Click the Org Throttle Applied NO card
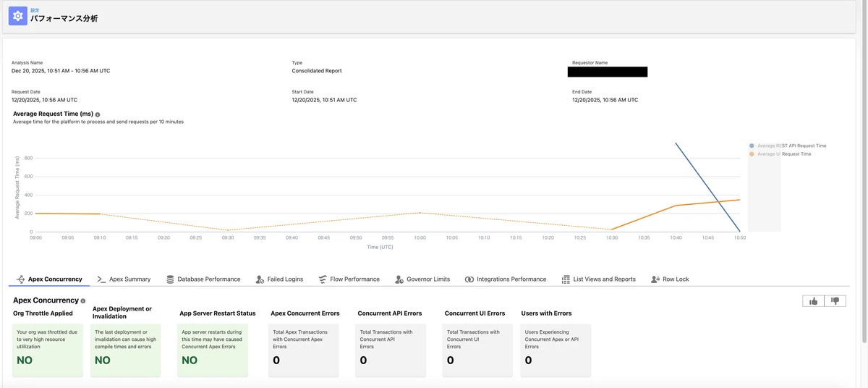 tap(48, 350)
